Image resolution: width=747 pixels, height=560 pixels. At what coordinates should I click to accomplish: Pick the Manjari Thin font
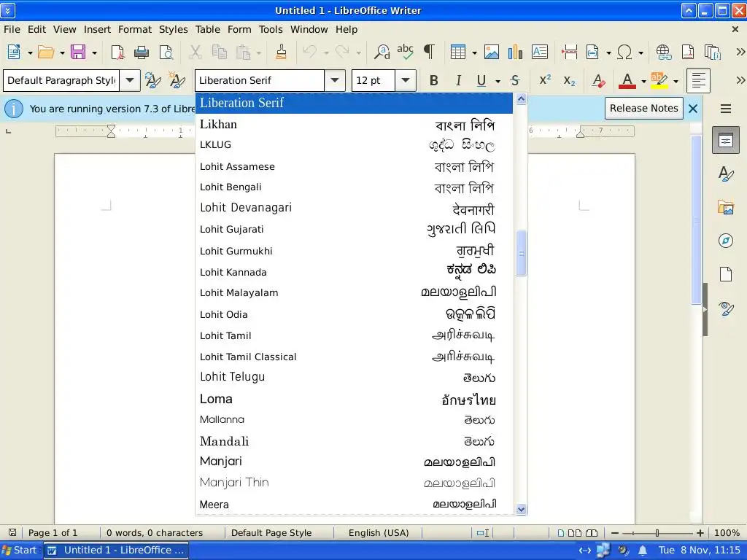(354, 483)
